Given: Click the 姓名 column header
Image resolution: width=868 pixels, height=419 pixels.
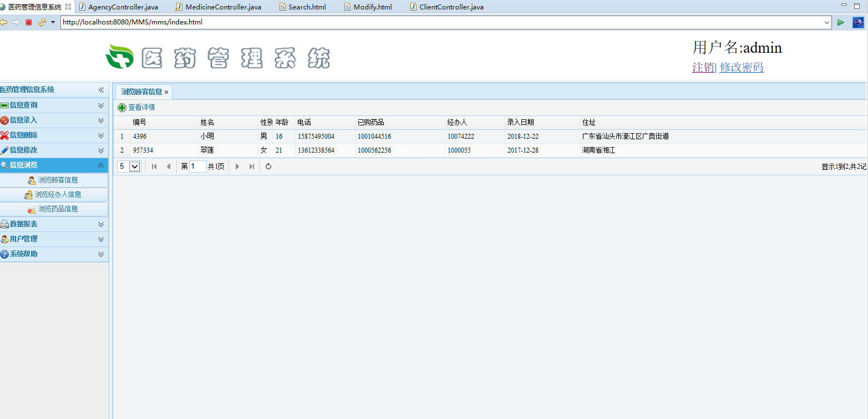Looking at the screenshot, I should point(229,123).
